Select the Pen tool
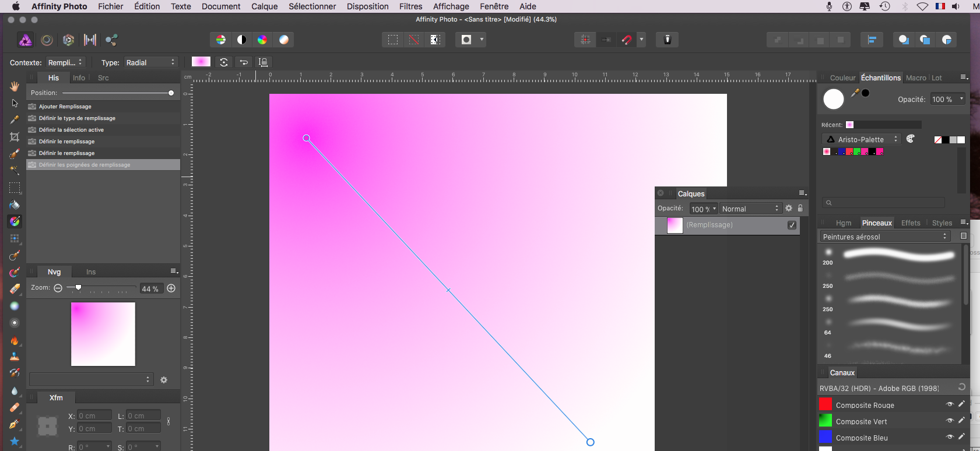This screenshot has width=980, height=451. 15,424
